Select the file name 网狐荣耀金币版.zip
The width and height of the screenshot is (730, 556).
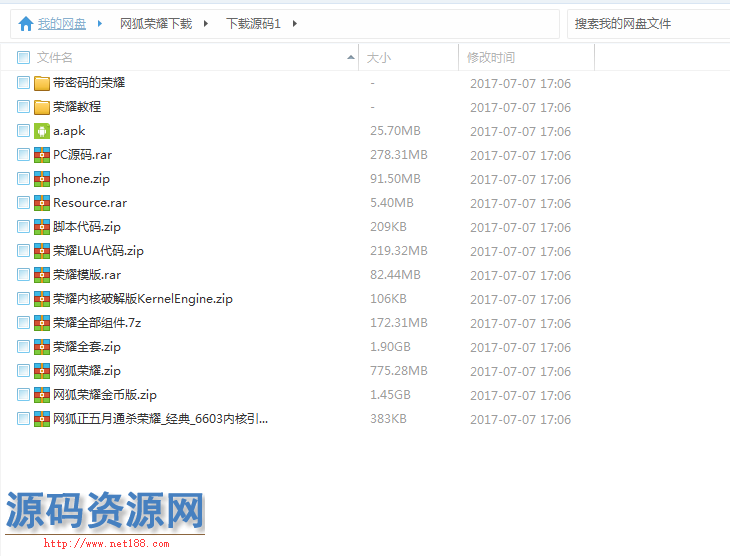click(x=105, y=395)
